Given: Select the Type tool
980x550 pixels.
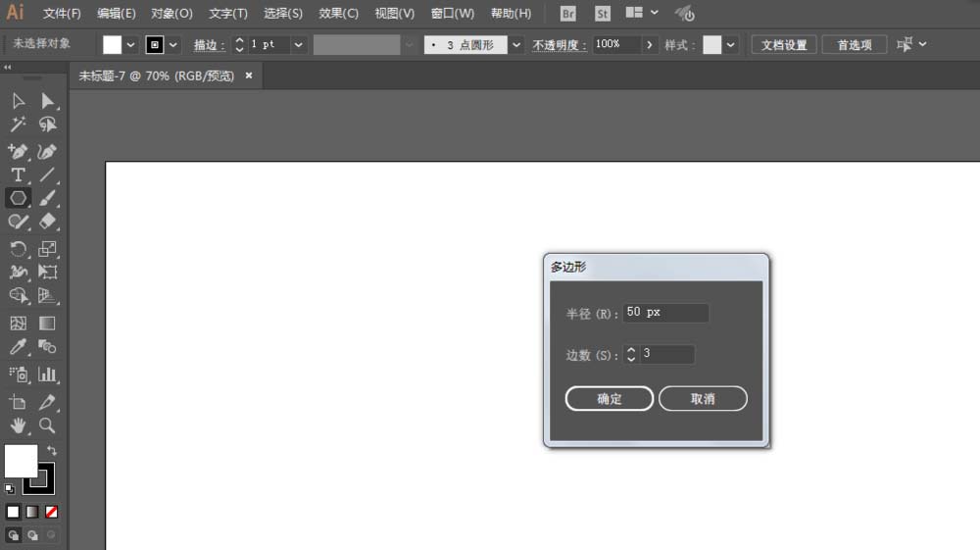Looking at the screenshot, I should coord(18,175).
